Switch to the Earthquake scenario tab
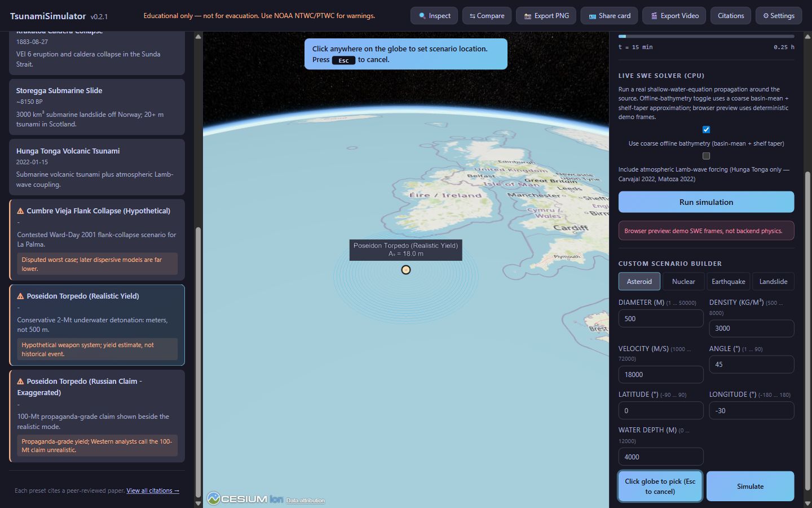 point(728,282)
